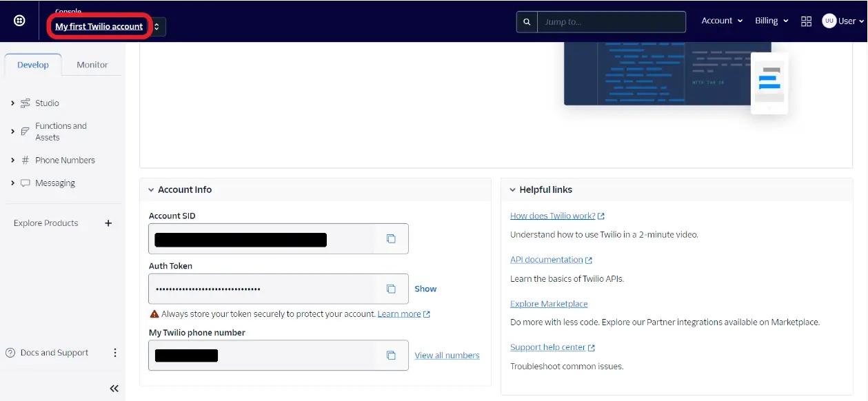Open Messaging in the sidebar

(55, 183)
